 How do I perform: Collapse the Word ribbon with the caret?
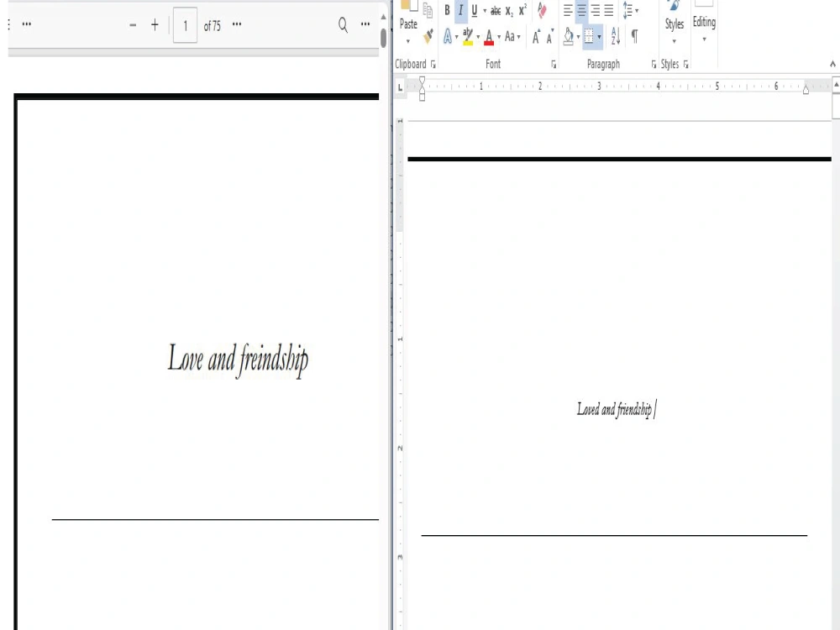832,65
